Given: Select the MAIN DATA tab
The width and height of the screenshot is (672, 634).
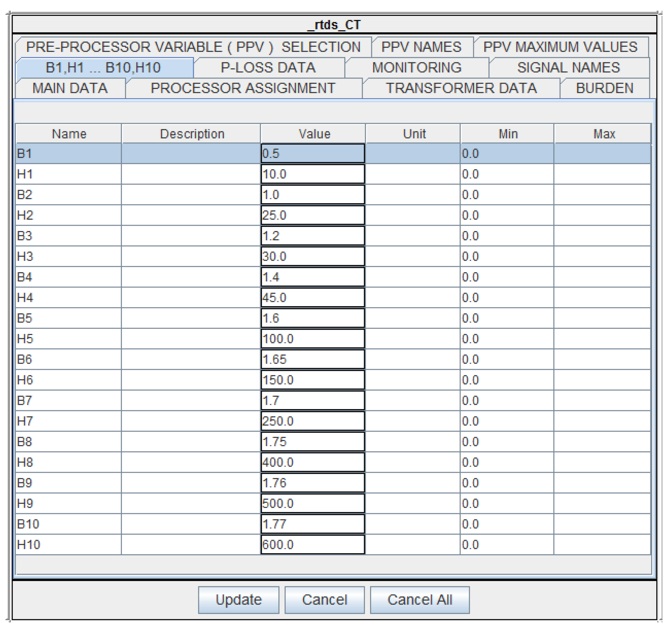Looking at the screenshot, I should point(70,88).
